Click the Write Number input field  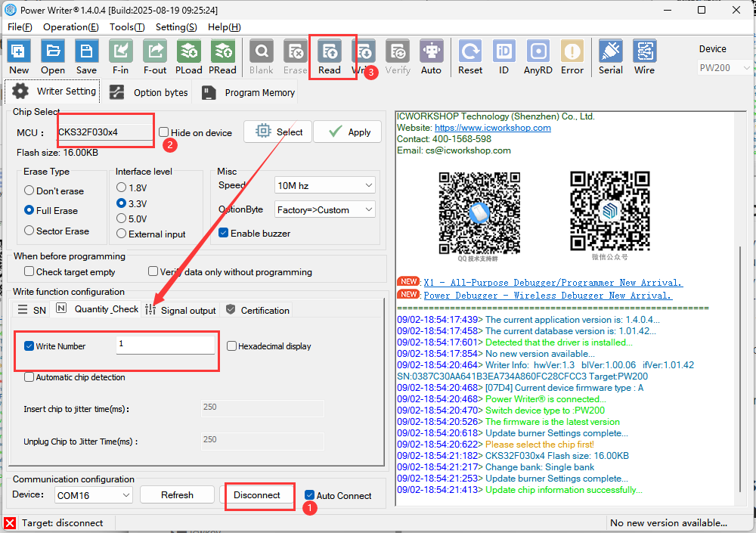tap(166, 345)
